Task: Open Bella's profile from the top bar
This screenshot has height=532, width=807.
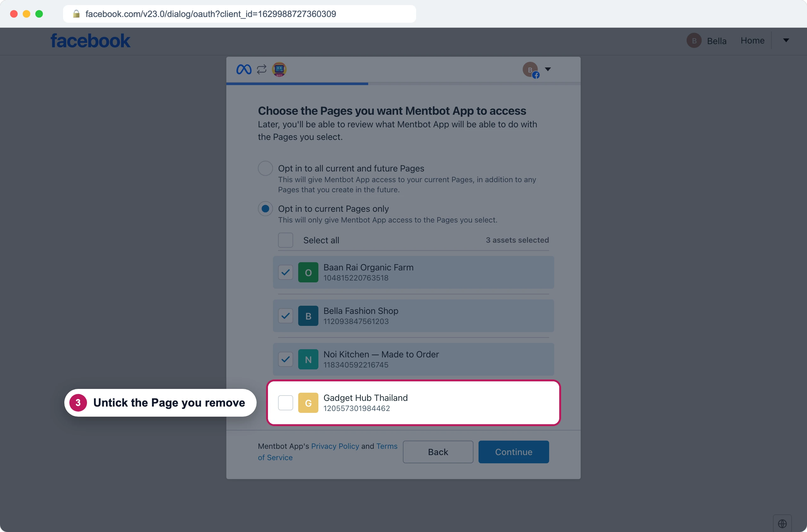Action: coord(707,41)
